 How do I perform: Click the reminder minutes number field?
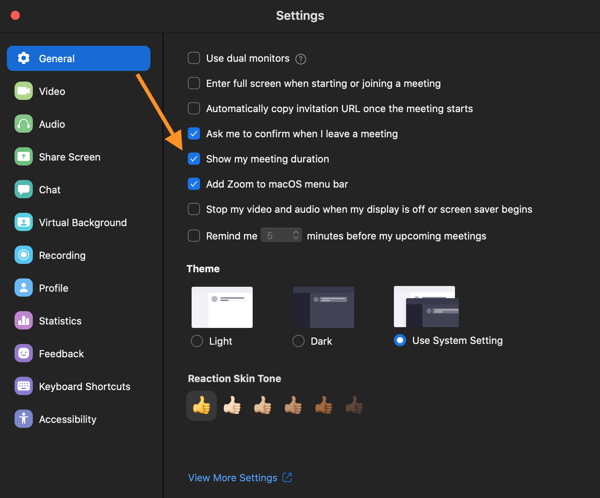click(281, 235)
